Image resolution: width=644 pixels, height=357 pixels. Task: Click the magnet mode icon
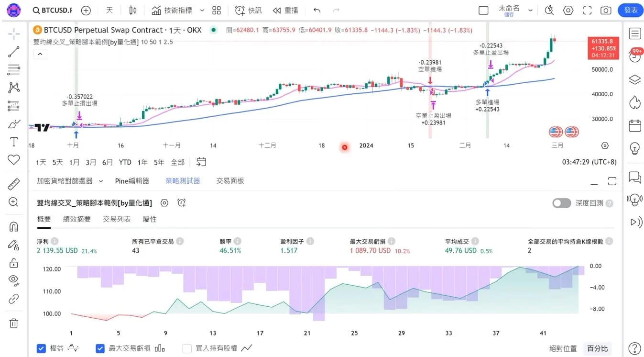coord(14,227)
